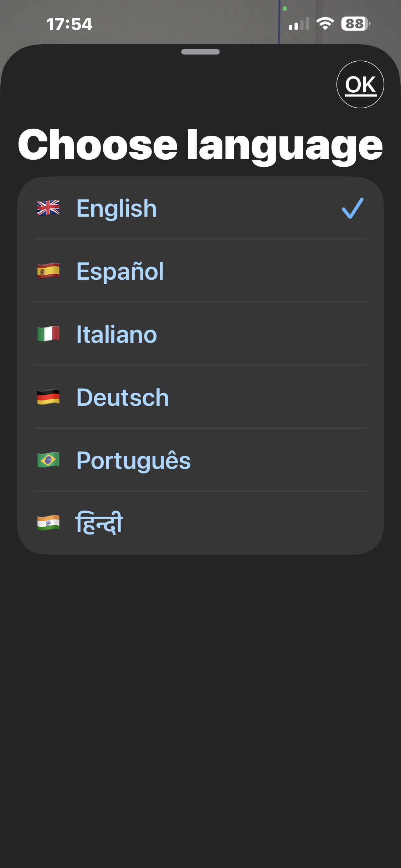Tap the Germany flag icon
The width and height of the screenshot is (401, 868).
48,397
